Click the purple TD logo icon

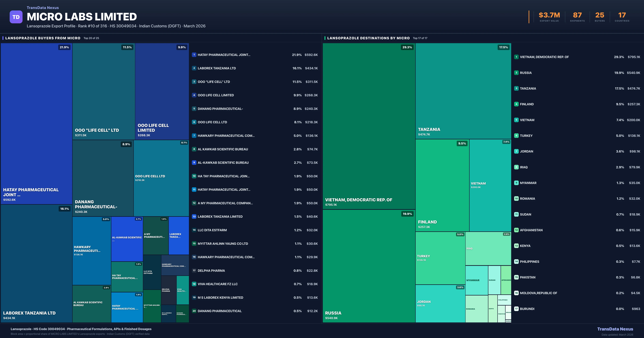(16, 17)
